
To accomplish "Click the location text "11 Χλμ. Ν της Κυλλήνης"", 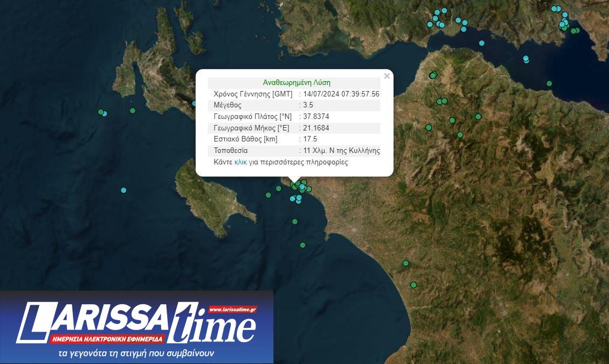I will (x=342, y=150).
